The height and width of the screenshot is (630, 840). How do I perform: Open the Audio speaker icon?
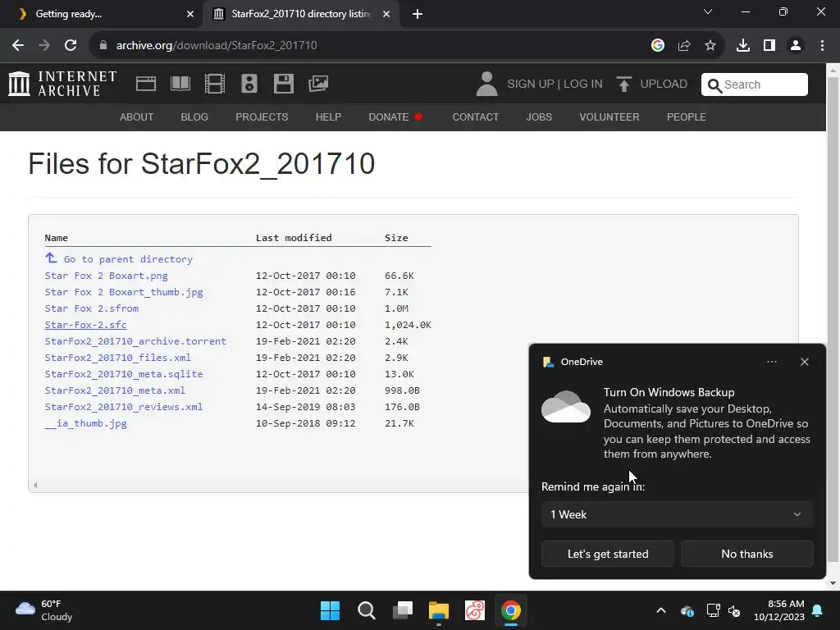249,84
